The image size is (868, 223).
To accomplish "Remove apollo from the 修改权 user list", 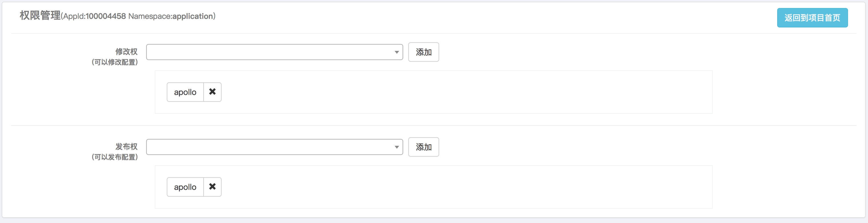I will click(x=212, y=92).
